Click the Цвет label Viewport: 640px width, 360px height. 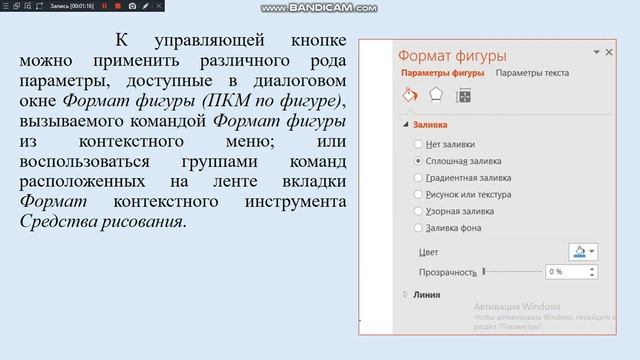pos(429,252)
